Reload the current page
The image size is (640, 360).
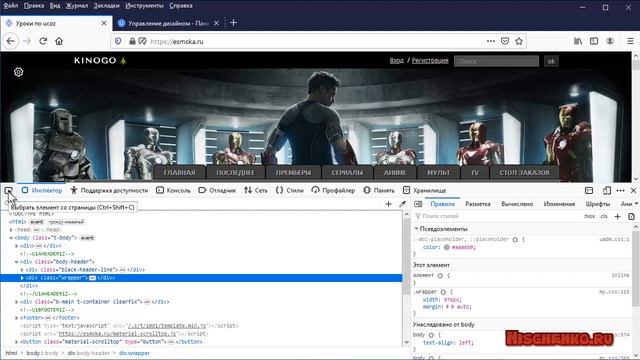point(43,41)
